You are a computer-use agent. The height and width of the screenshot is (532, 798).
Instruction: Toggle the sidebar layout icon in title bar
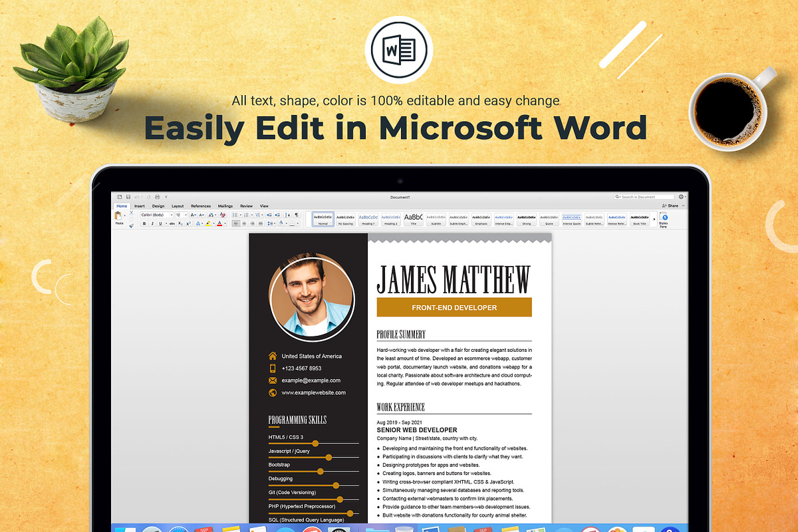coord(119,197)
